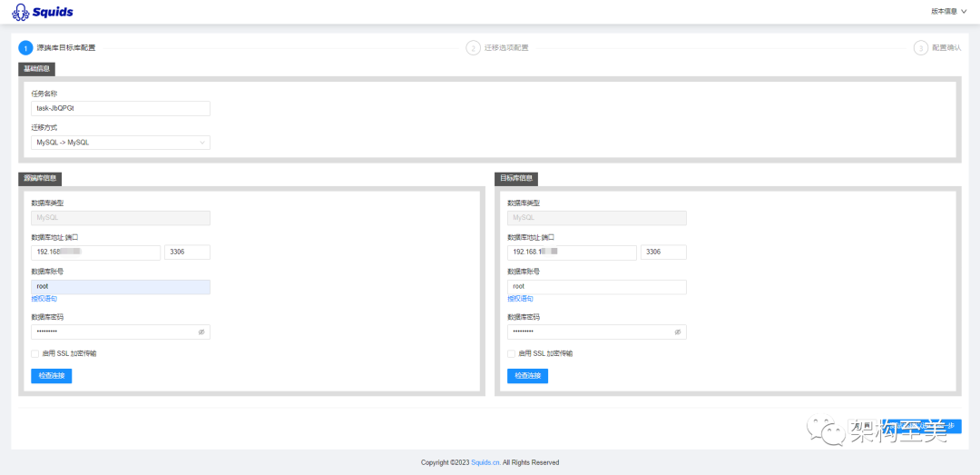Click the 任务名称 input field
980x475 pixels.
pyautogui.click(x=121, y=108)
